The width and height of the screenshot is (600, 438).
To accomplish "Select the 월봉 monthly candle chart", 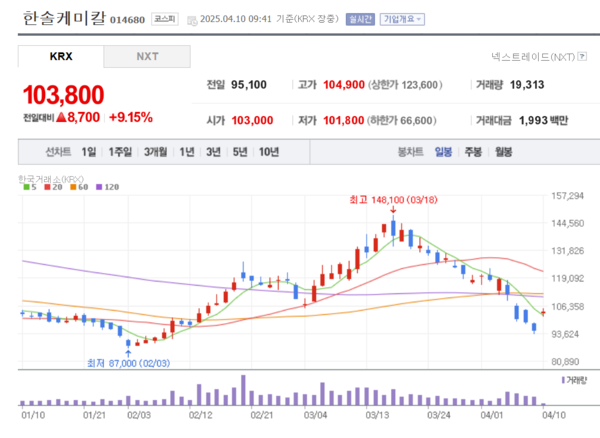I will pyautogui.click(x=503, y=152).
